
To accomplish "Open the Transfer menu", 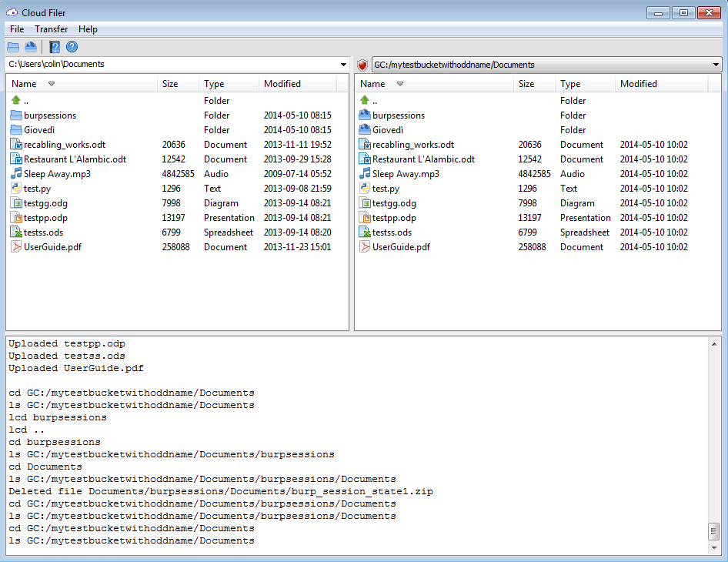I will click(x=51, y=29).
